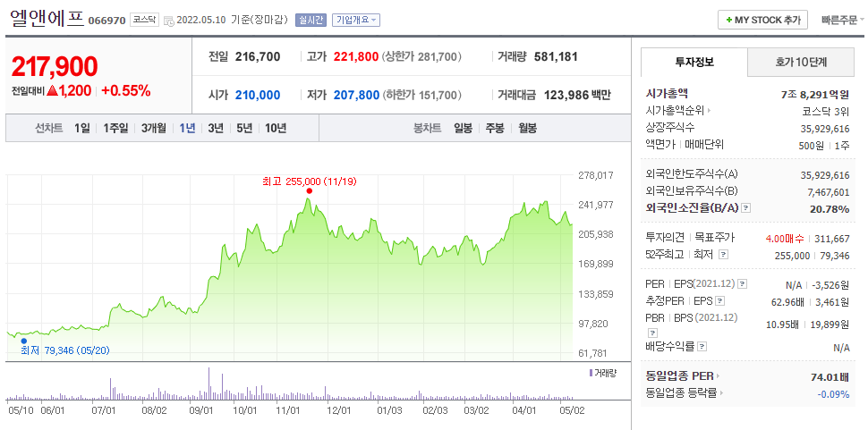Click the 278,017 price axis label
The image size is (868, 430).
point(595,175)
